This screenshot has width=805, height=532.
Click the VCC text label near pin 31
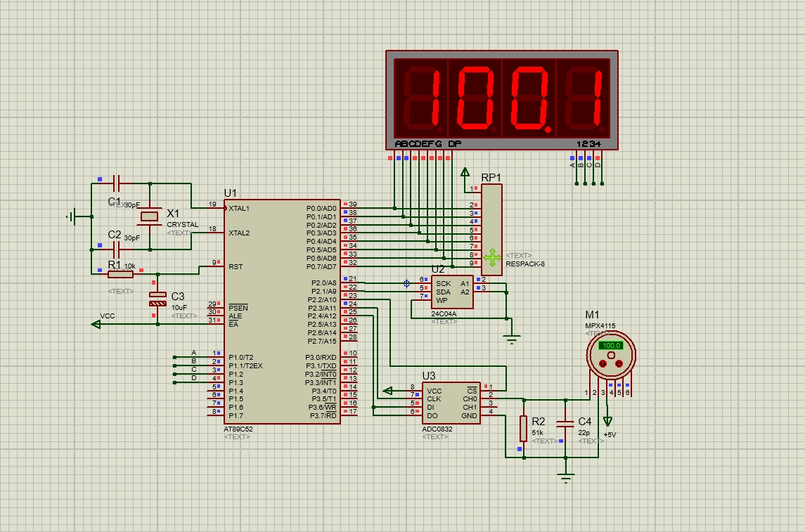[x=108, y=316]
